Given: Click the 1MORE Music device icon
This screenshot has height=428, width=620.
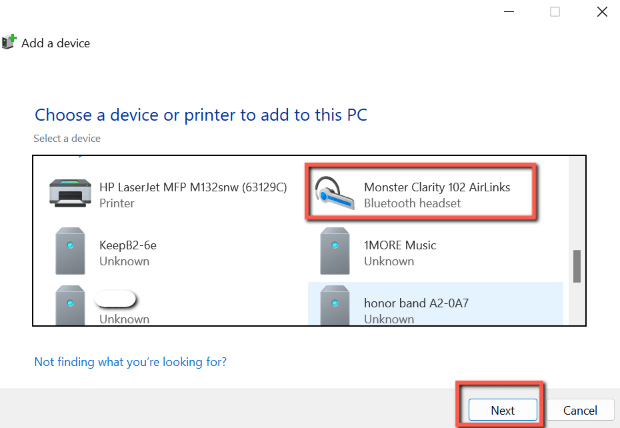Looking at the screenshot, I should tap(335, 251).
